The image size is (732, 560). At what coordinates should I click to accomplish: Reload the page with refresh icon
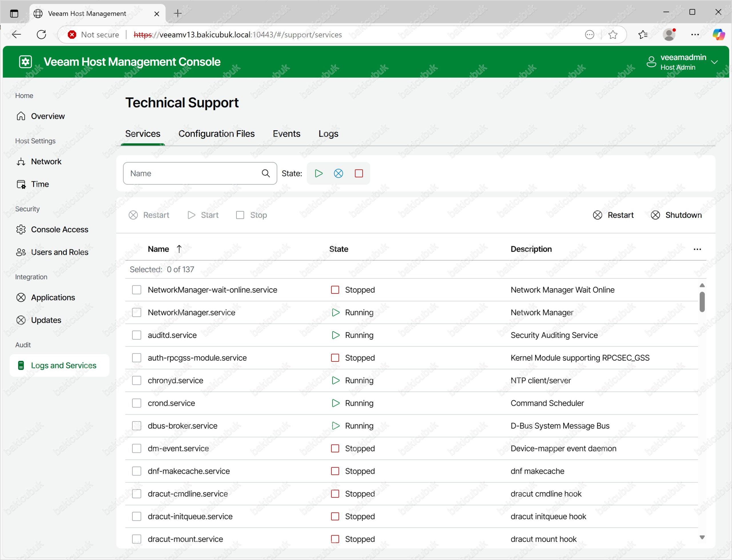point(41,34)
